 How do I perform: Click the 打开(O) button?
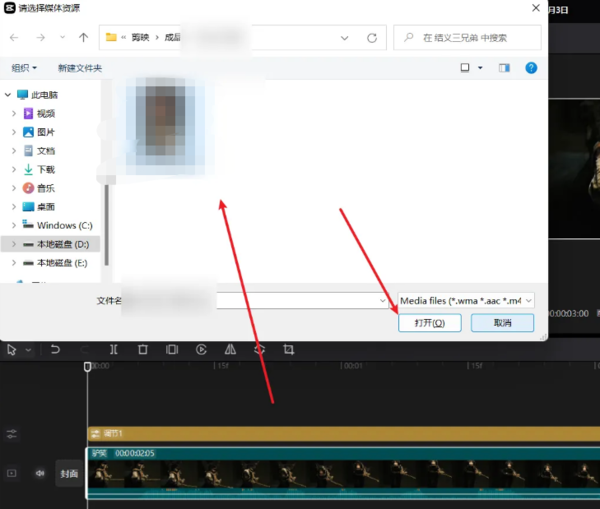point(430,323)
